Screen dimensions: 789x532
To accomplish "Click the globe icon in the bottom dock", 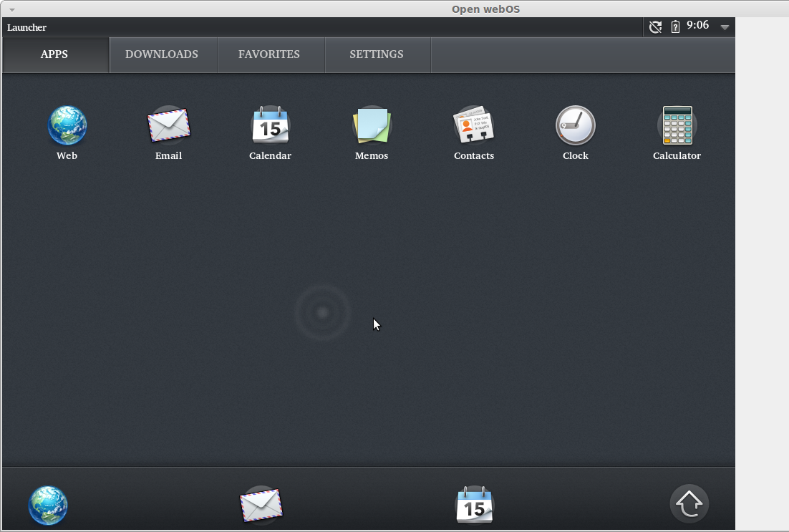I will 48,506.
